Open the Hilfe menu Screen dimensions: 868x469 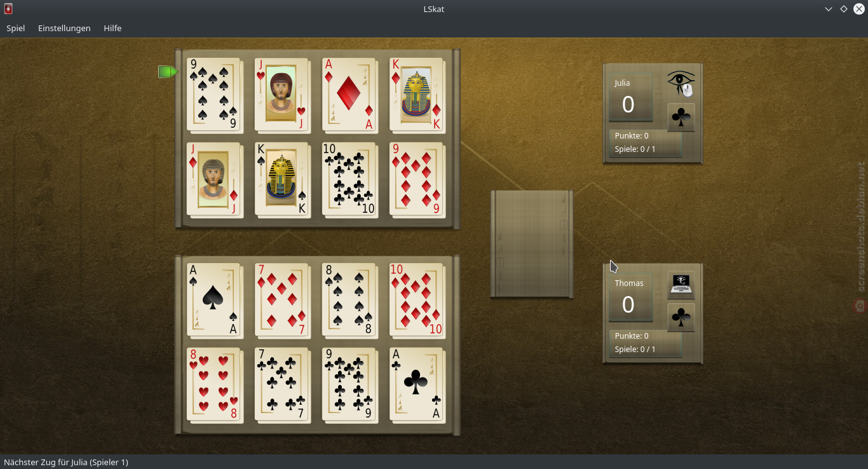[x=112, y=28]
